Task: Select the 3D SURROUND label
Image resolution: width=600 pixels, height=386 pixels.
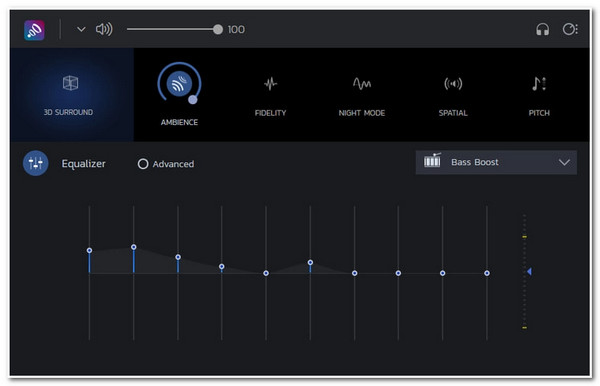Action: pyautogui.click(x=68, y=112)
